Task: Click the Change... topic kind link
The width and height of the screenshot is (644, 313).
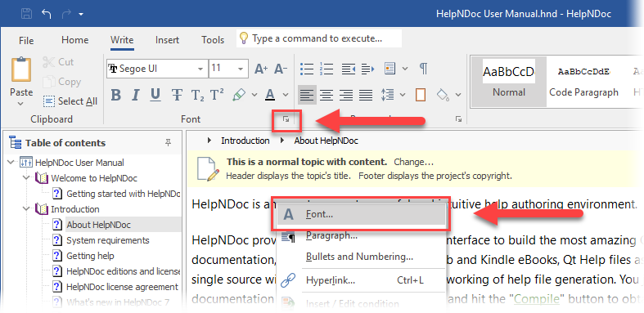Action: pos(413,162)
